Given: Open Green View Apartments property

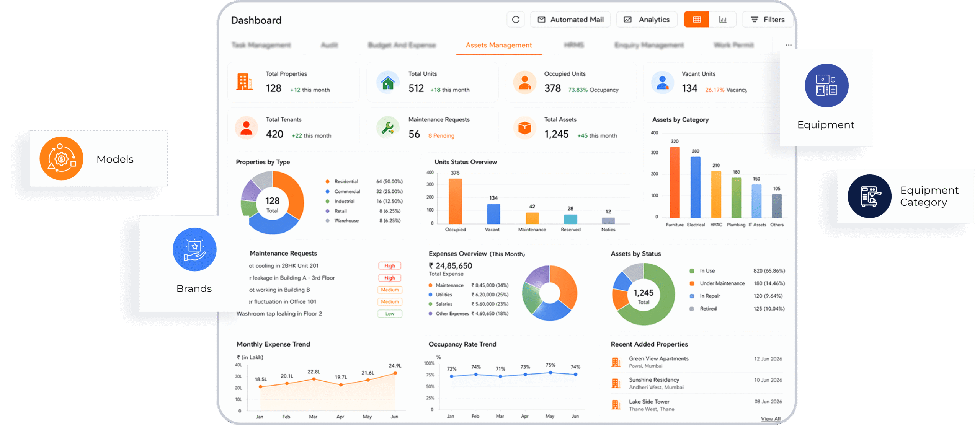Looking at the screenshot, I should click(658, 358).
